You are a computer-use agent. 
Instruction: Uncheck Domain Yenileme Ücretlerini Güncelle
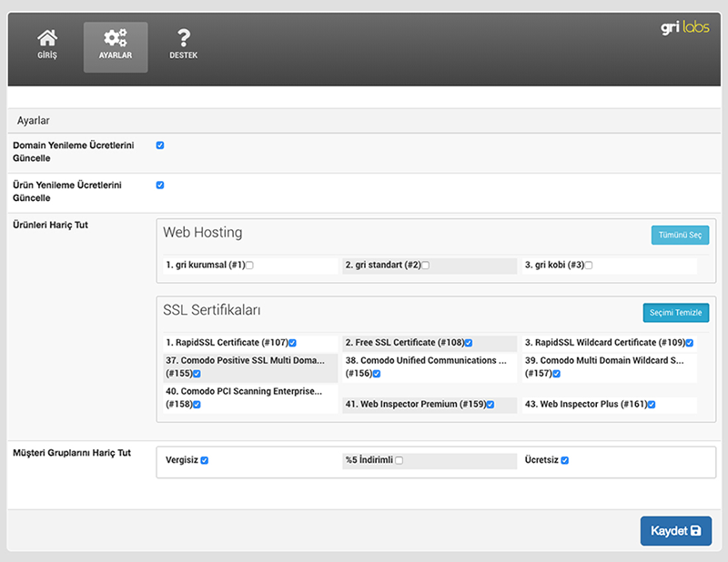pos(160,146)
